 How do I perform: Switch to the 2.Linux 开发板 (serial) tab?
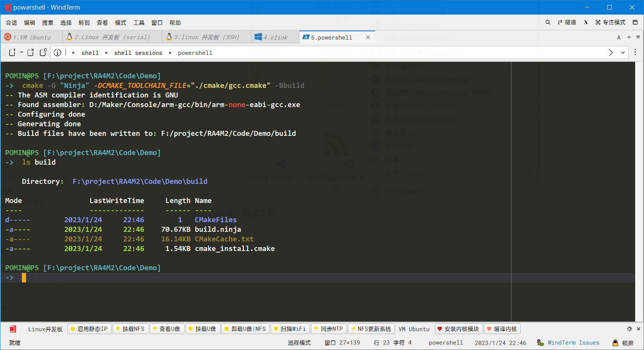point(112,37)
